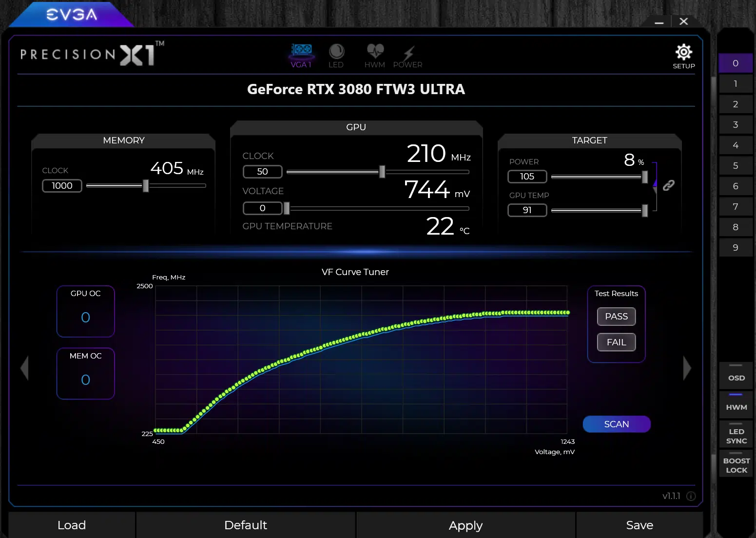Select profile slot 8

[736, 227]
